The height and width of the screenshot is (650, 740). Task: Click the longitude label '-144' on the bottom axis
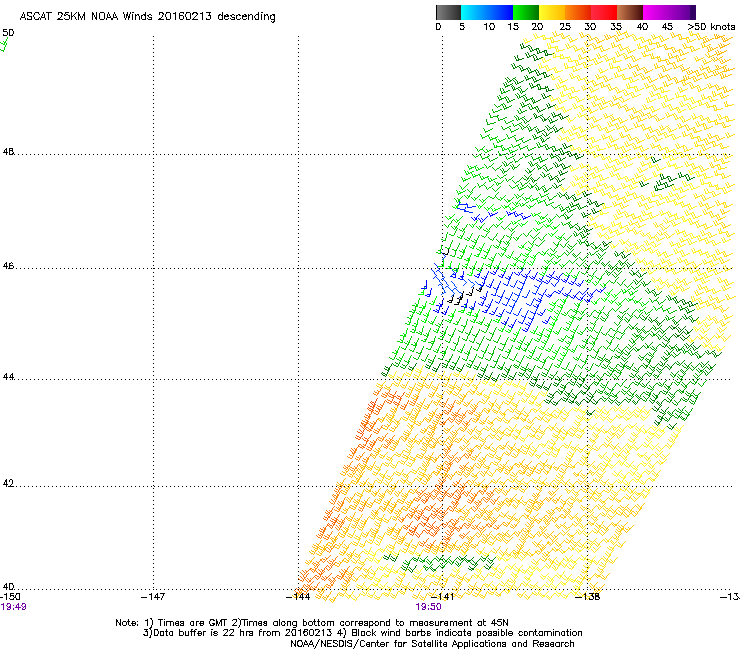tap(298, 597)
